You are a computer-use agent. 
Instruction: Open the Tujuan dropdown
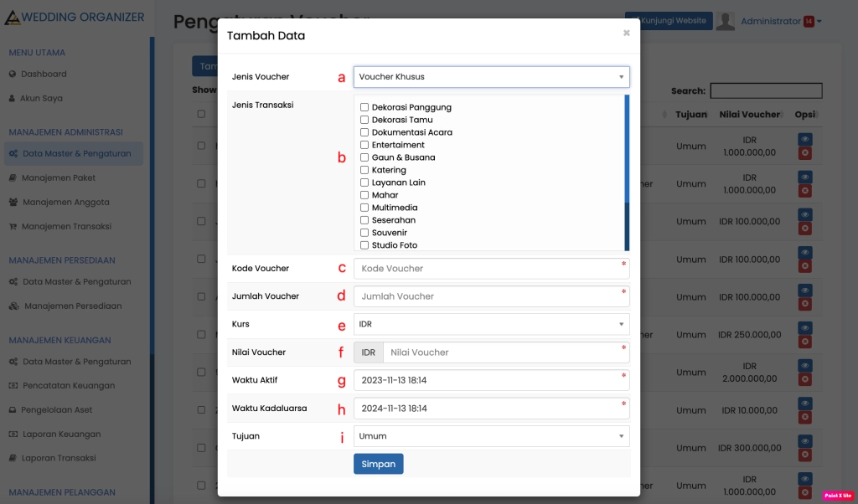[x=491, y=436]
